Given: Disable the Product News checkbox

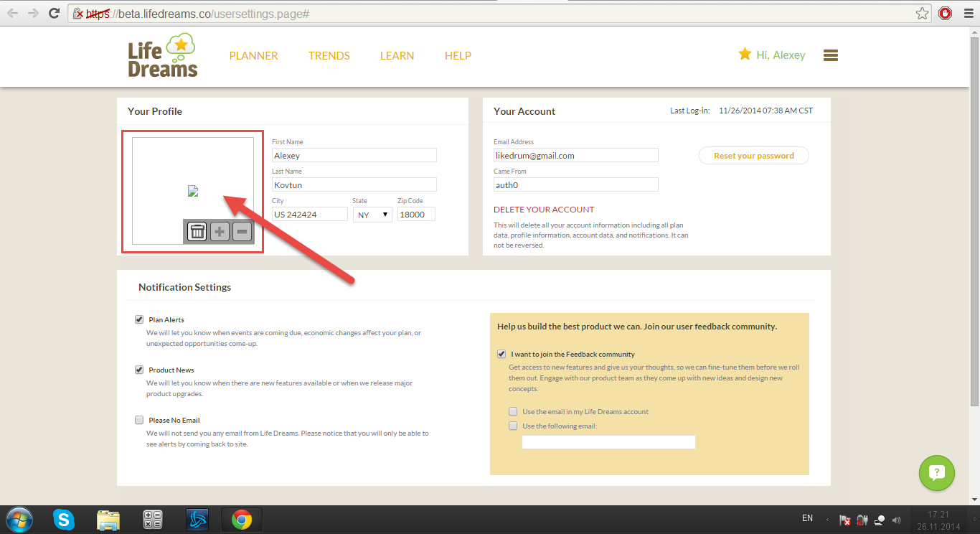Looking at the screenshot, I should [x=139, y=370].
